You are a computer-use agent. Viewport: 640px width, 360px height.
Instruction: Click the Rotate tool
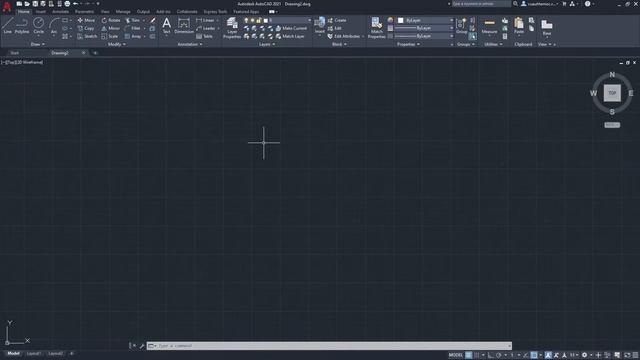tap(111, 20)
